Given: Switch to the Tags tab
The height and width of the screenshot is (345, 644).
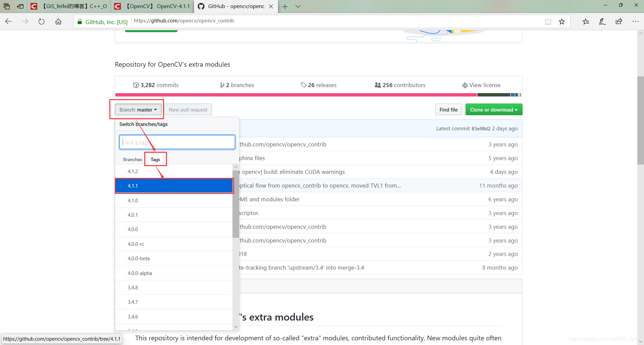Looking at the screenshot, I should [x=155, y=159].
